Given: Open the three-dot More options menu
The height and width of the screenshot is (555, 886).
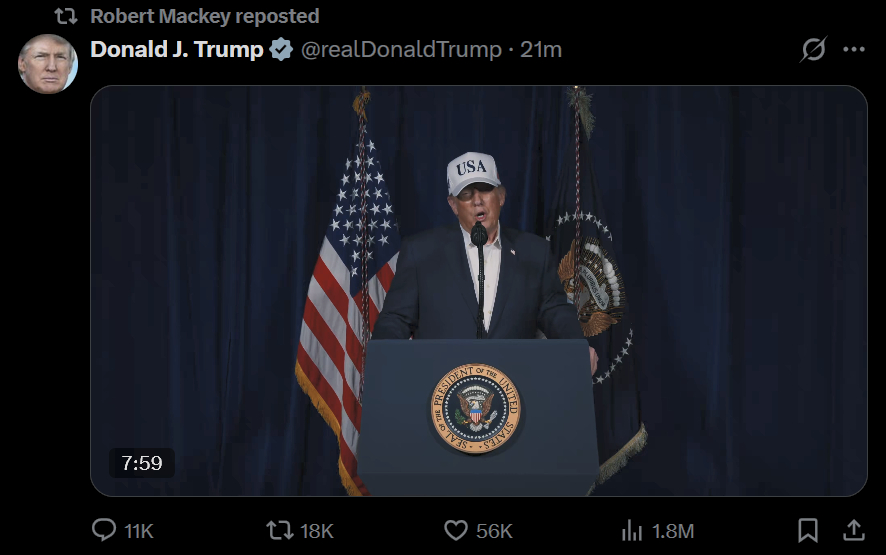Looking at the screenshot, I should [x=853, y=49].
